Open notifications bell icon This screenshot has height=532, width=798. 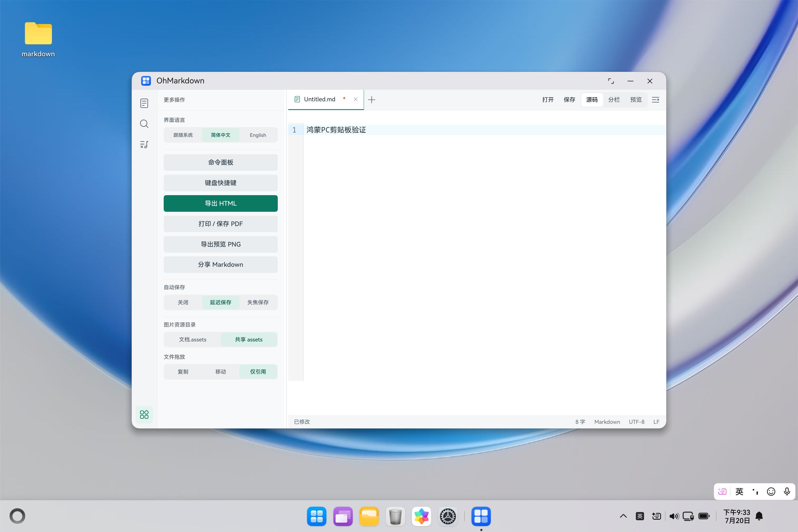[759, 516]
